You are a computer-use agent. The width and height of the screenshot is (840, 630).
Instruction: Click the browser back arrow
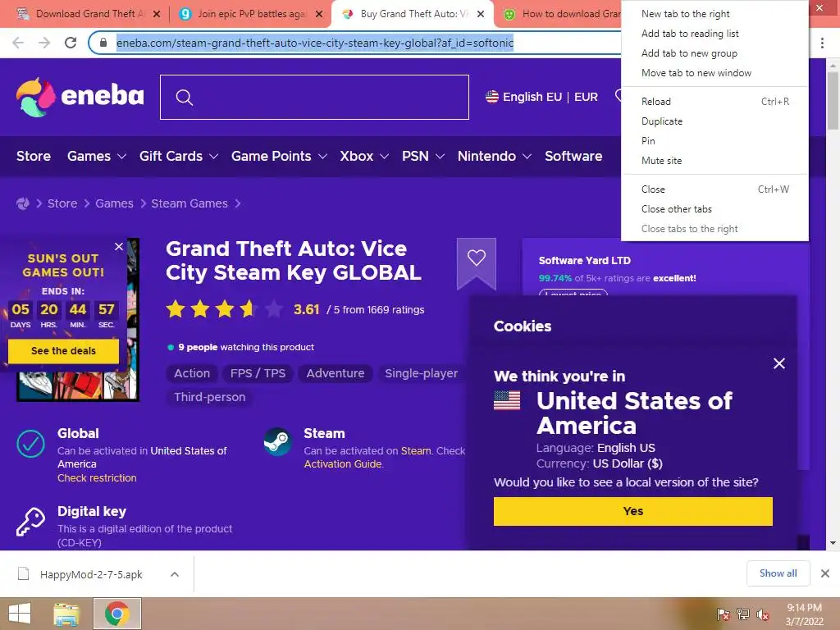coord(18,43)
